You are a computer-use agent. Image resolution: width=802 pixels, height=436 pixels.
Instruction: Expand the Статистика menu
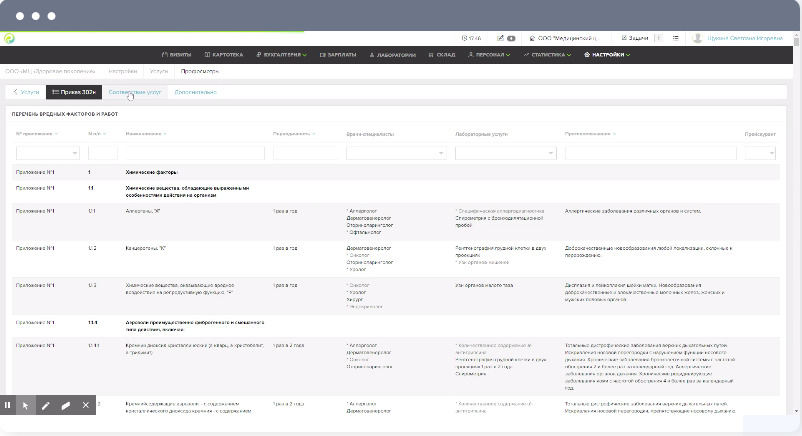pos(547,55)
